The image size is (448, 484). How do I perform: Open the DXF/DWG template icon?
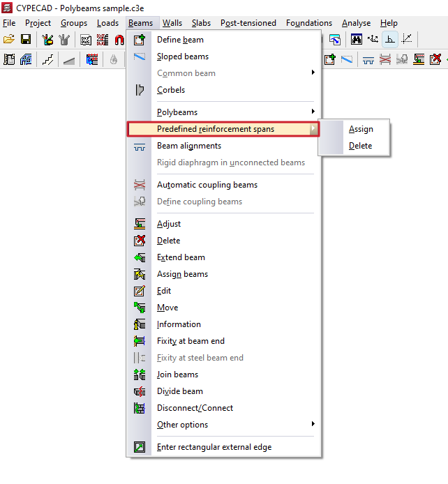click(x=86, y=40)
